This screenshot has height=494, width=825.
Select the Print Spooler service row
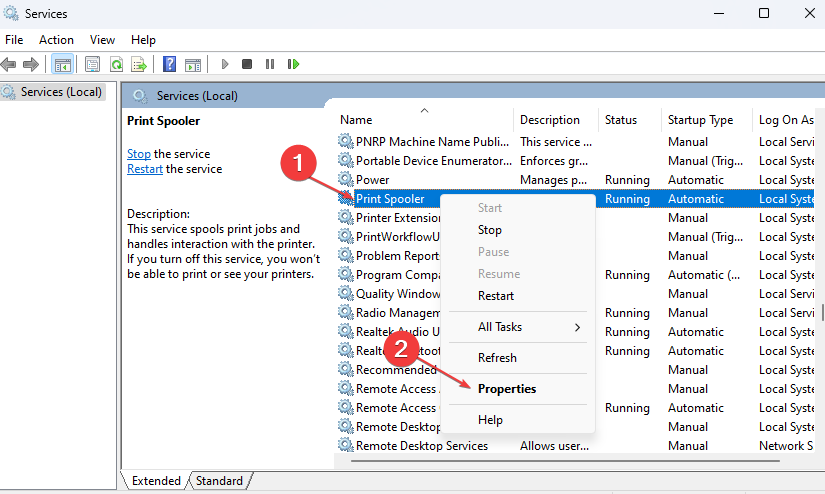tap(576, 198)
